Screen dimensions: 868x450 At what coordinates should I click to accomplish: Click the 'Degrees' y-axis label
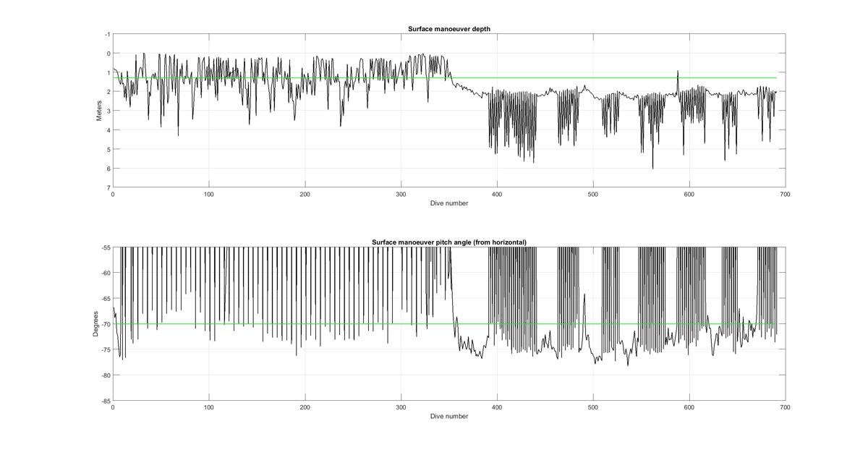(95, 324)
